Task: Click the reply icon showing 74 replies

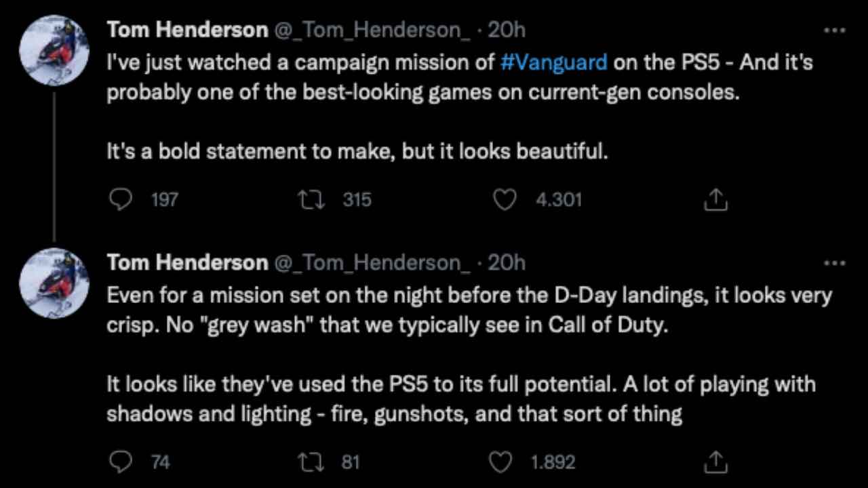Action: (x=120, y=462)
